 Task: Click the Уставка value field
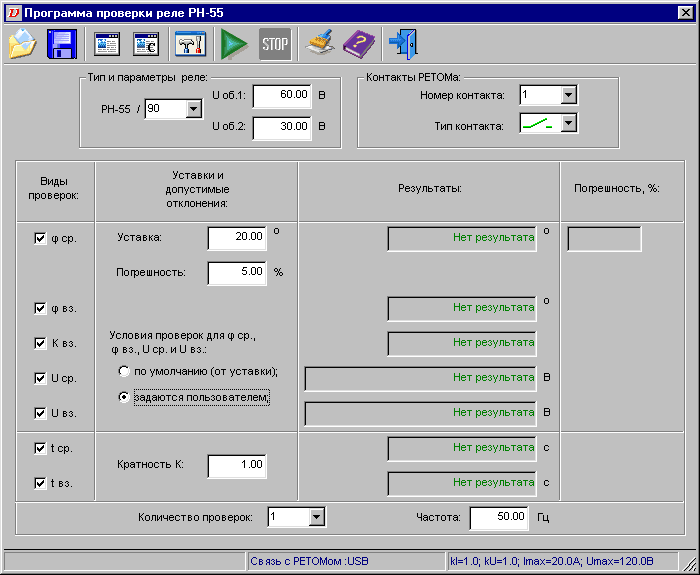237,238
